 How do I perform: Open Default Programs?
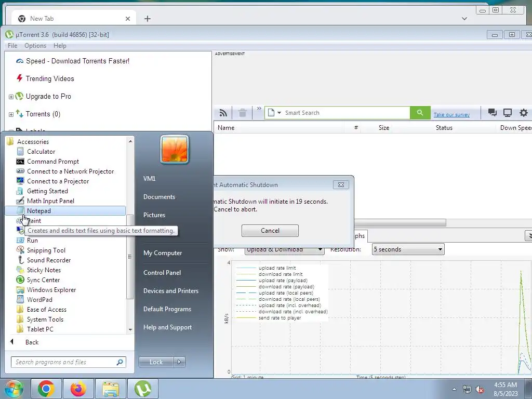click(167, 309)
